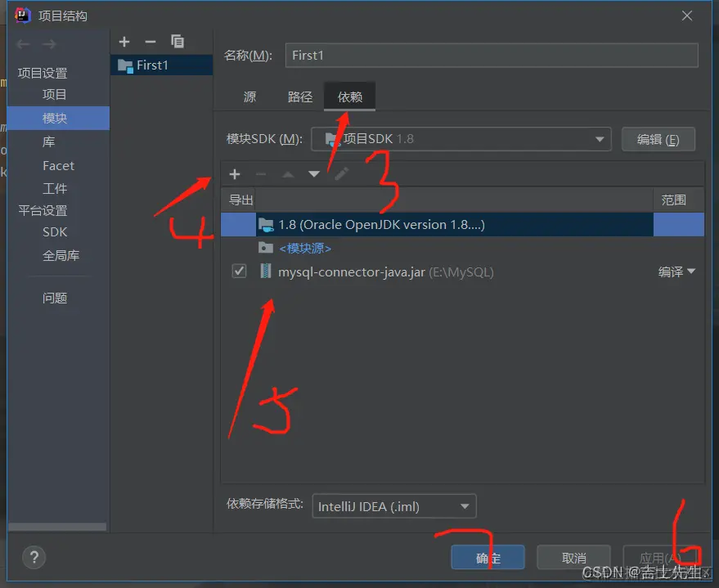Viewport: 719px width, 588px height.
Task: Click the module source folder icon
Action: (x=266, y=248)
